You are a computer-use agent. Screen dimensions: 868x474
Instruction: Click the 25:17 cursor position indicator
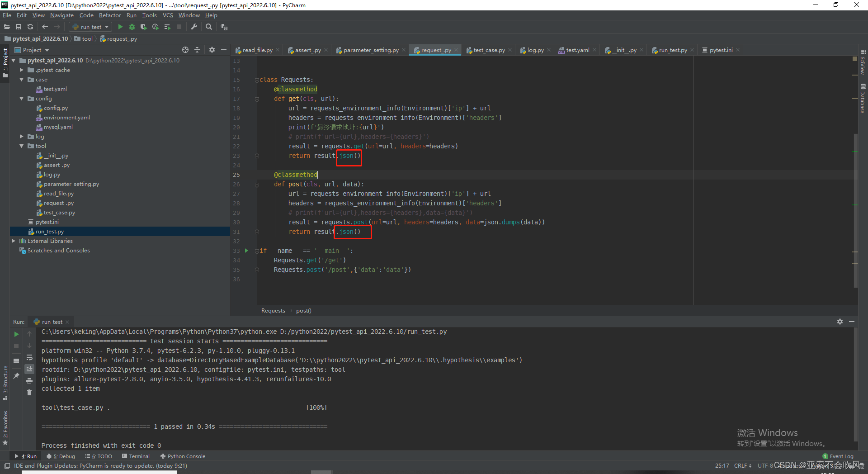point(722,466)
